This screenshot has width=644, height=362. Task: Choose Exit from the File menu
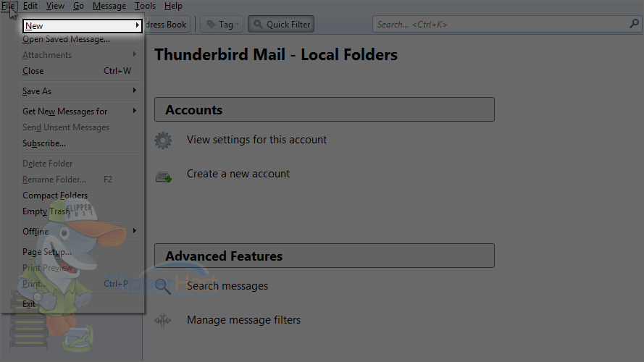[29, 304]
